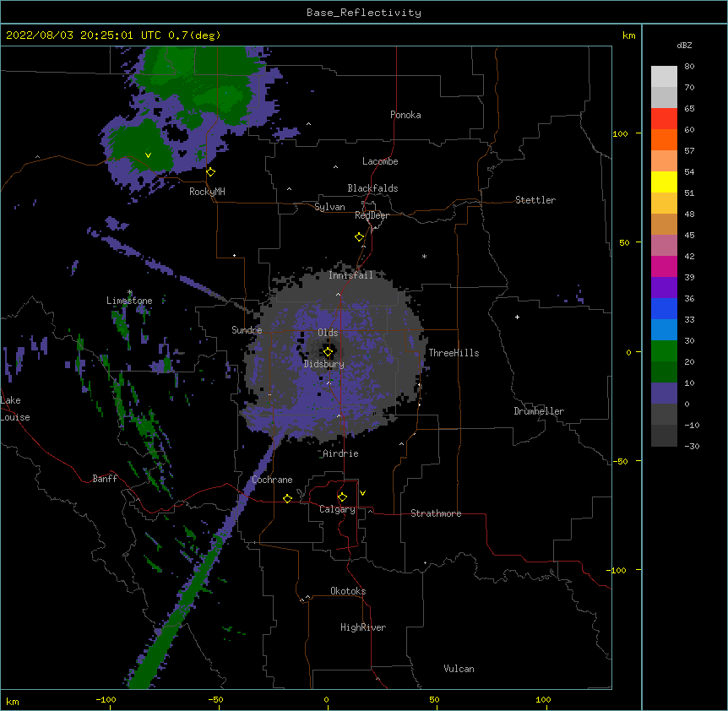Screen dimensions: 728x711
Task: Select the magenta 39 dBZ legend swatch
Action: point(664,267)
